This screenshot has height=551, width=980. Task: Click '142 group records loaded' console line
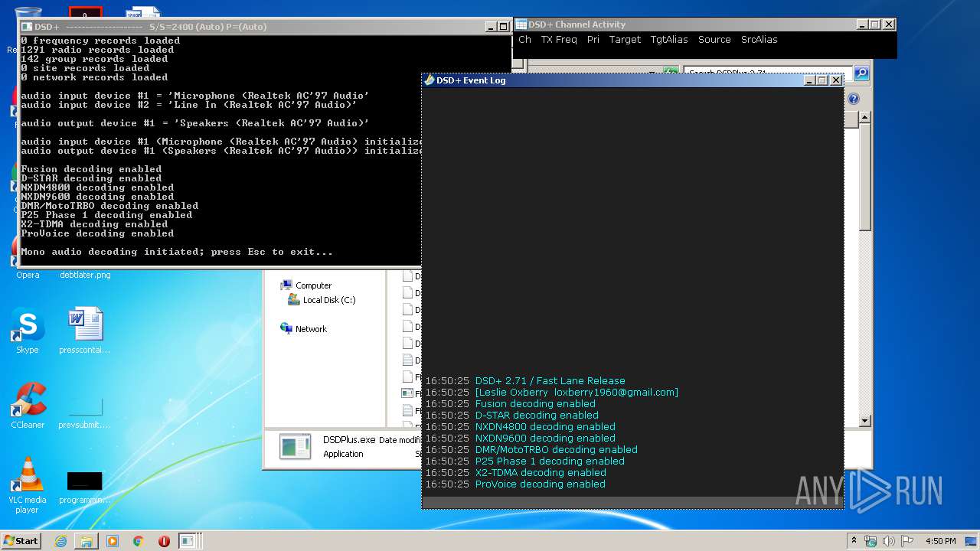pyautogui.click(x=94, y=59)
